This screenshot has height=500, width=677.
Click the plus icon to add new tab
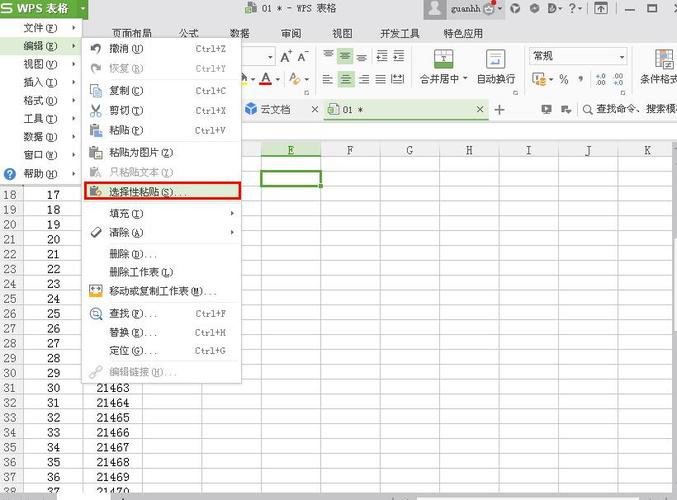tap(499, 110)
